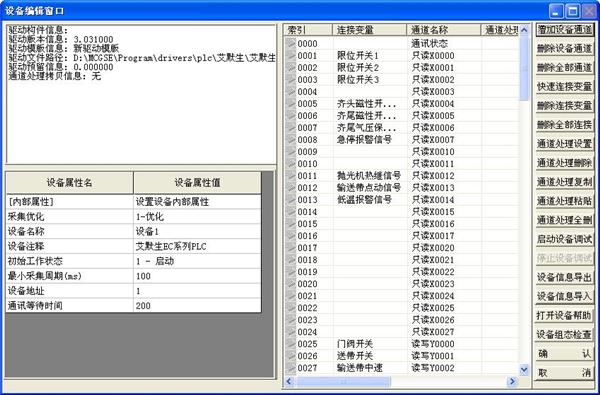Viewport: 600px width, 395px height.
Task: Click 通道处理复制 button
Action: click(x=564, y=182)
